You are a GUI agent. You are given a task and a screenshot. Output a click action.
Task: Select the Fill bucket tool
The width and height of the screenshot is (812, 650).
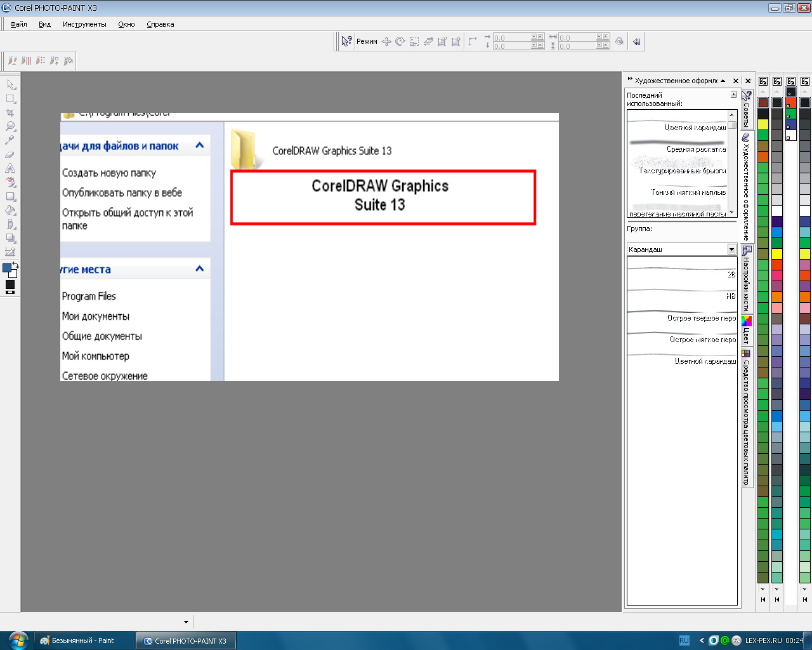click(11, 211)
